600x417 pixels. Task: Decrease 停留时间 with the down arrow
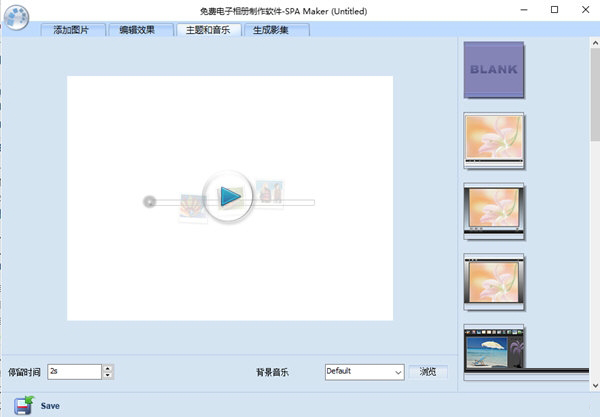108,375
